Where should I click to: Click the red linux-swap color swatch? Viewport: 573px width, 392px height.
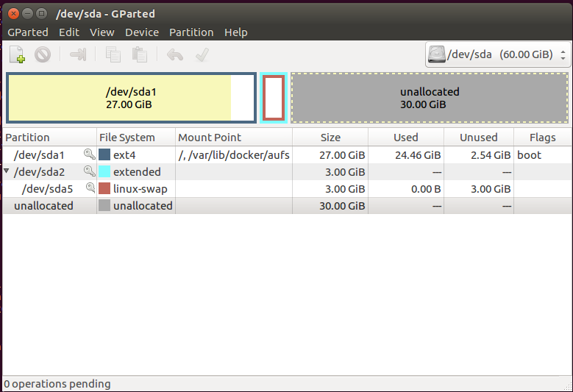tap(104, 188)
